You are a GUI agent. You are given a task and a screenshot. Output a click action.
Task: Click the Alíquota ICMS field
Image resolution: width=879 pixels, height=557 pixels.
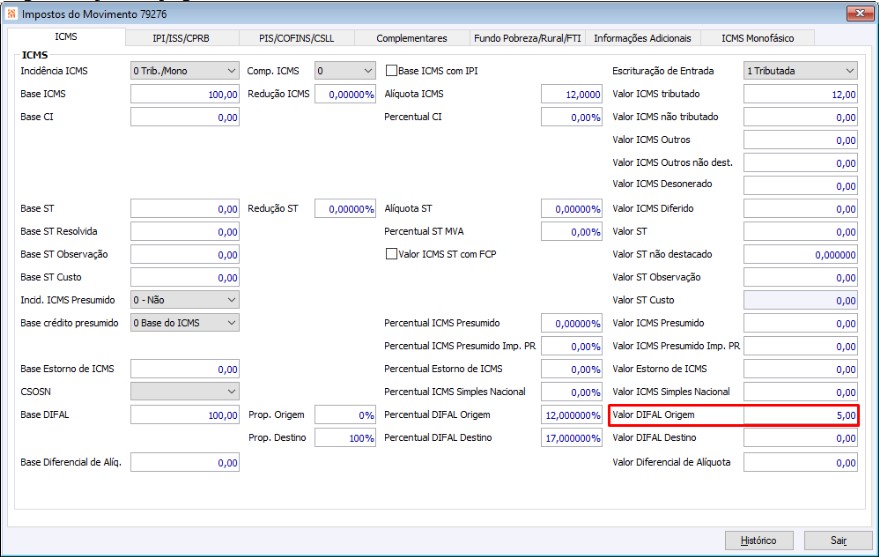pos(572,94)
